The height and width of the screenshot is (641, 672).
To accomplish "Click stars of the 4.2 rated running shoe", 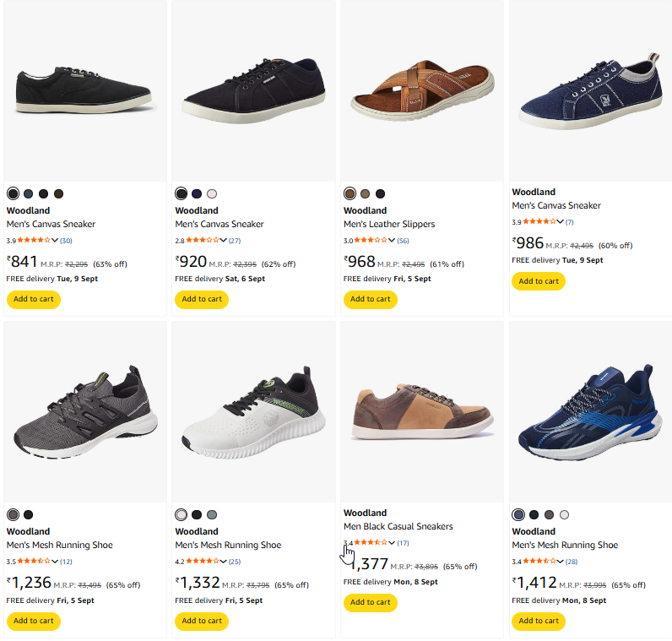I will tap(202, 562).
